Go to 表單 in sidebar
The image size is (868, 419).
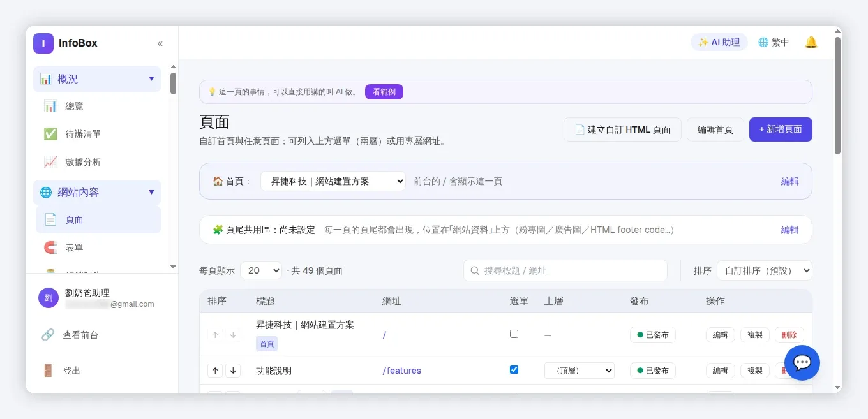coord(98,247)
